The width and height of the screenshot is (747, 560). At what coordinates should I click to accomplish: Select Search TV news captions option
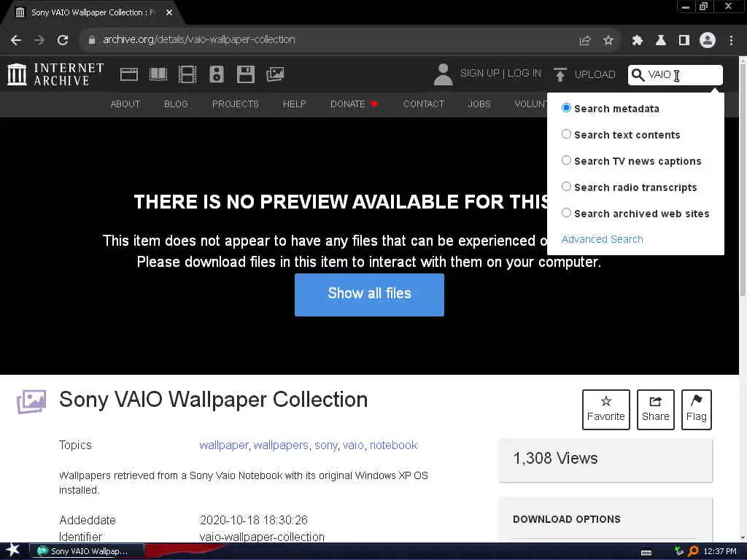(x=566, y=160)
